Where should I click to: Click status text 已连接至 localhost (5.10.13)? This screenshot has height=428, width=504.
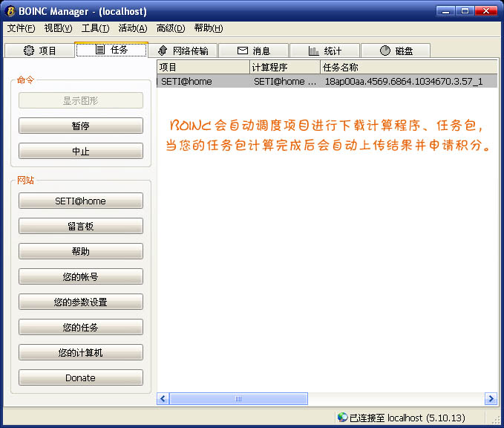pos(408,418)
